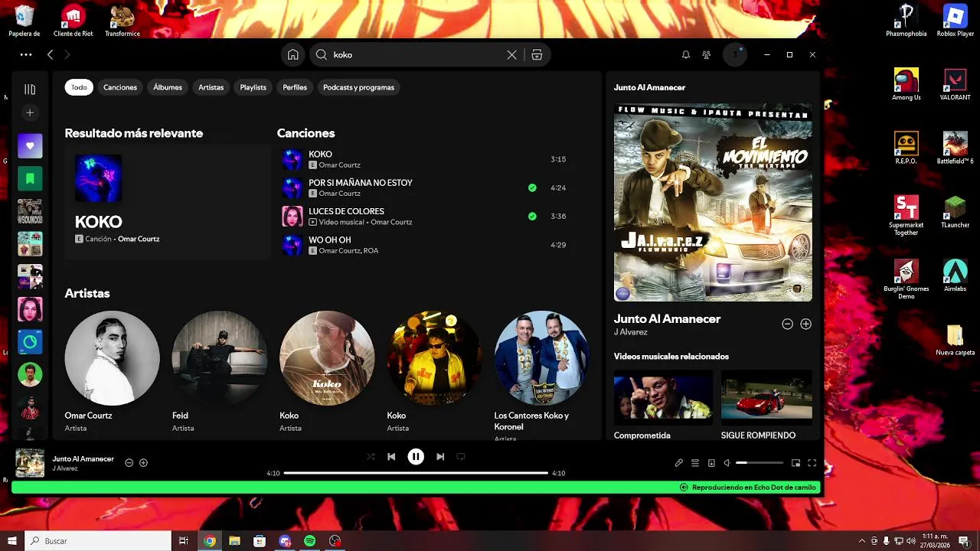This screenshot has height=551, width=980.
Task: Pause the current song
Action: coord(416,457)
